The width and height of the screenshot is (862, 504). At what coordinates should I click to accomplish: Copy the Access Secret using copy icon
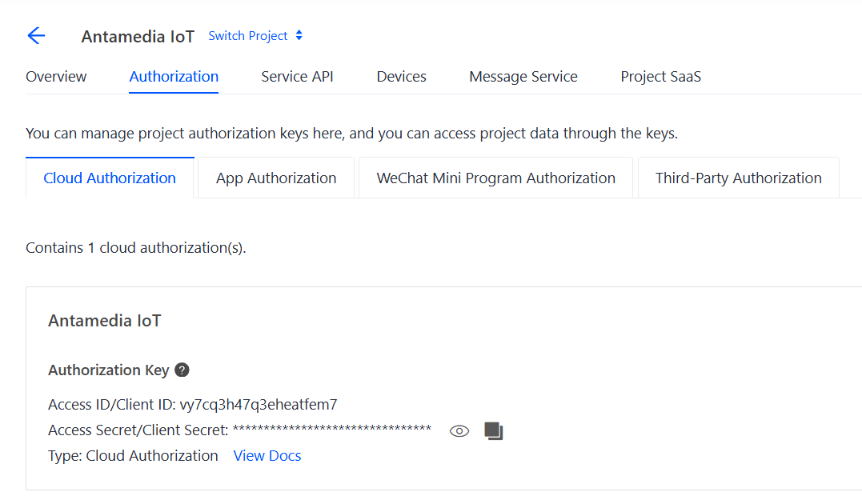494,431
